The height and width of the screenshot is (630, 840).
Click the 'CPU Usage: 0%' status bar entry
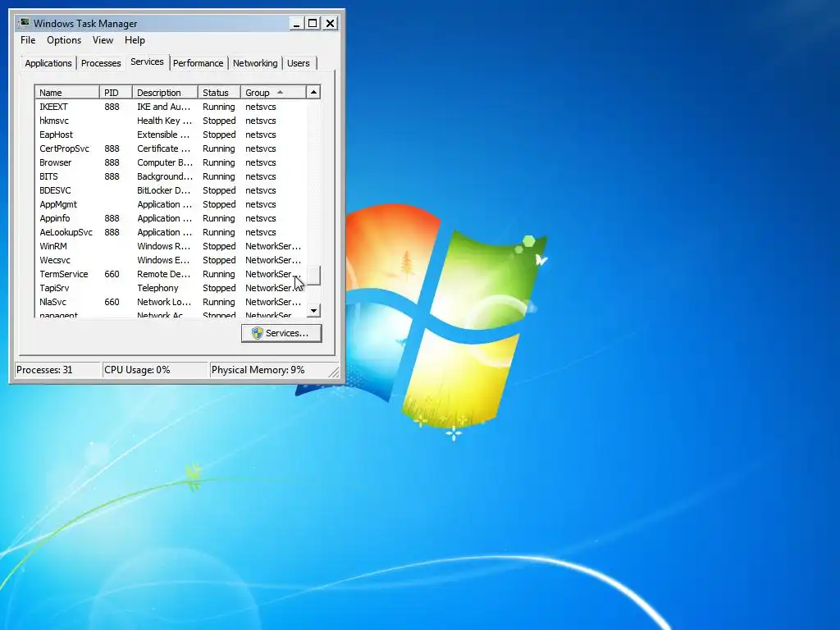click(155, 370)
